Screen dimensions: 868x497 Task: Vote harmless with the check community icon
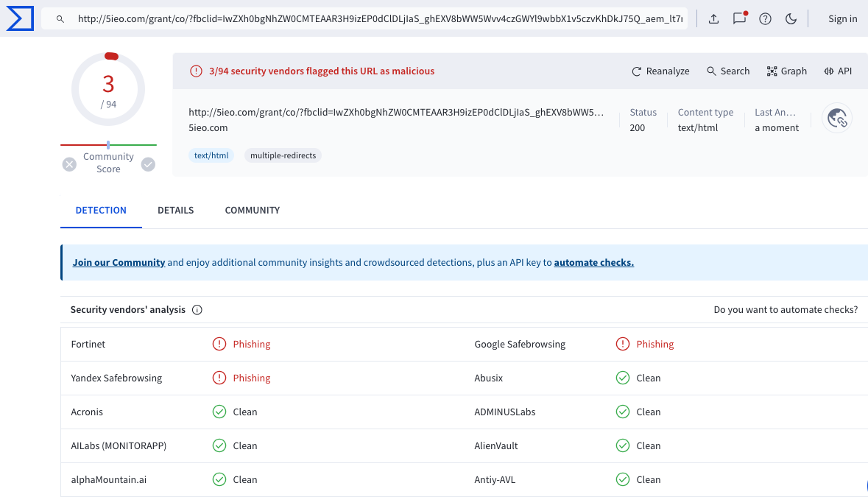(x=148, y=164)
